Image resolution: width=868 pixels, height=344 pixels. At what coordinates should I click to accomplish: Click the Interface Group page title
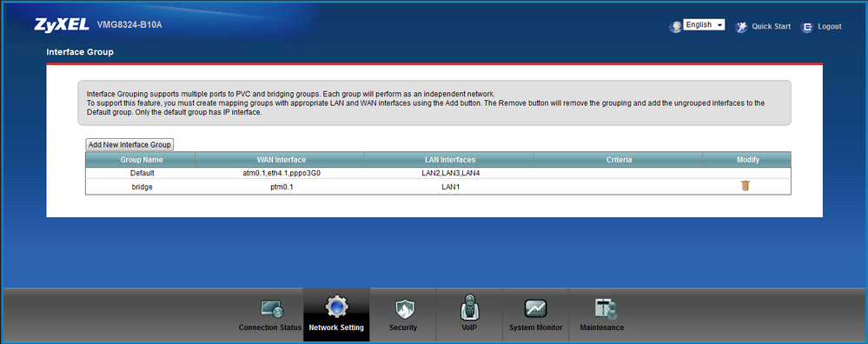(80, 52)
